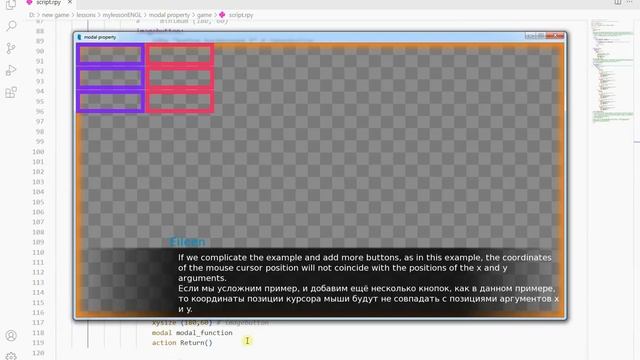Close the modal property game window

(555, 36)
